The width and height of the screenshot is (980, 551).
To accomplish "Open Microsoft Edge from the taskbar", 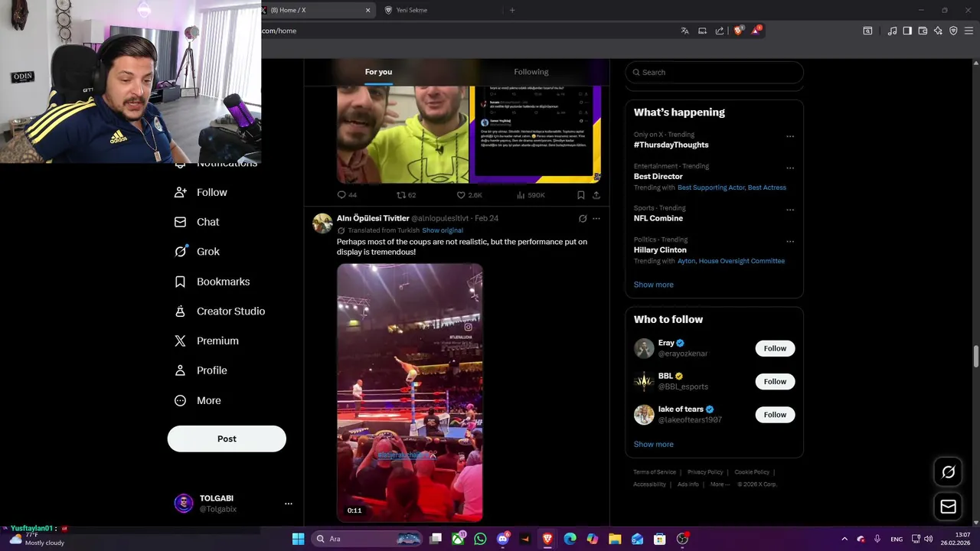I will (x=570, y=539).
